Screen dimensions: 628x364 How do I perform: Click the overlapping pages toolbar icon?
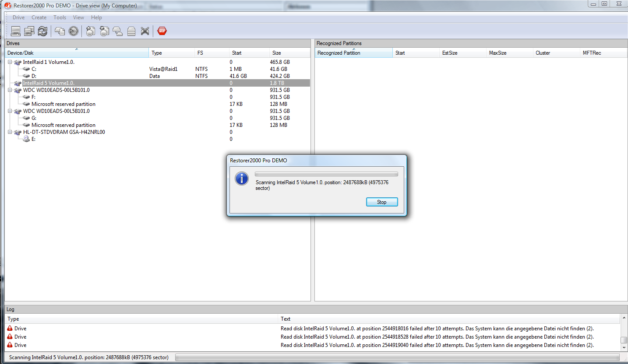pos(60,31)
